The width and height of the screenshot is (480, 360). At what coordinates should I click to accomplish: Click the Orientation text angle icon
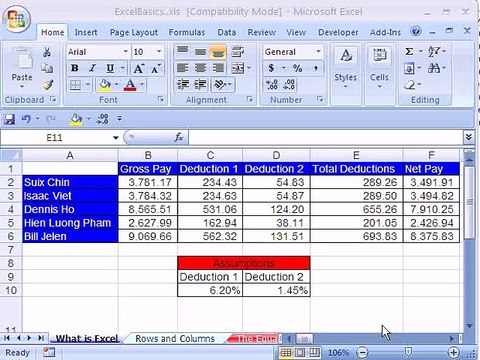(x=221, y=85)
